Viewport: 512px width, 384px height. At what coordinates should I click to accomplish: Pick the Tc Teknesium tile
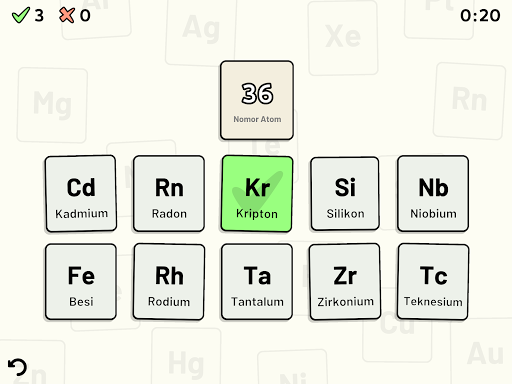coord(433,282)
